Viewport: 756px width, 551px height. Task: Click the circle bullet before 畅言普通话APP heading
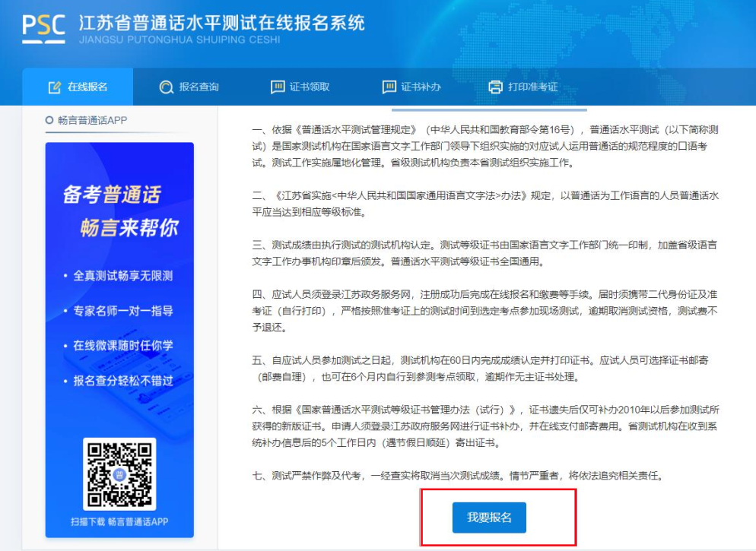[49, 120]
